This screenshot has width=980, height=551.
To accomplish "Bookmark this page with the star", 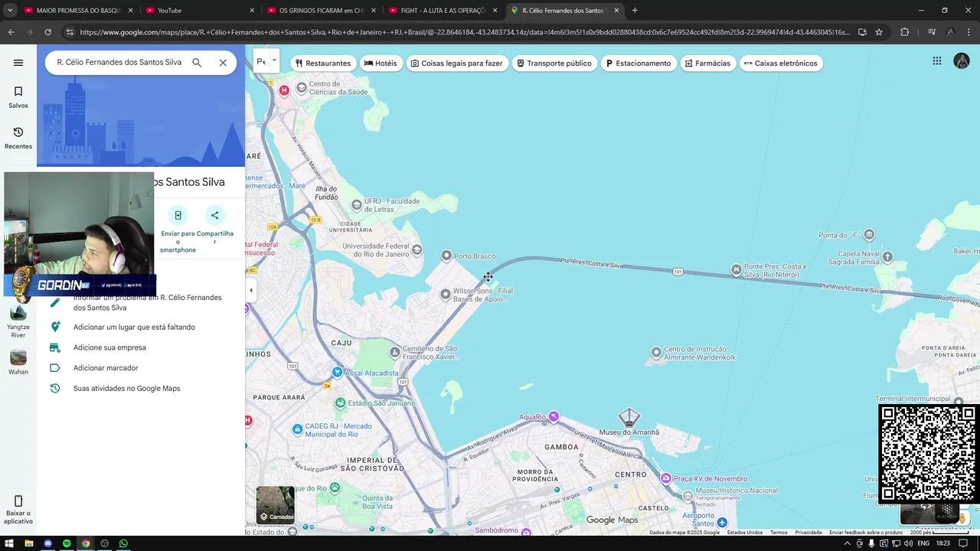I will tap(879, 32).
